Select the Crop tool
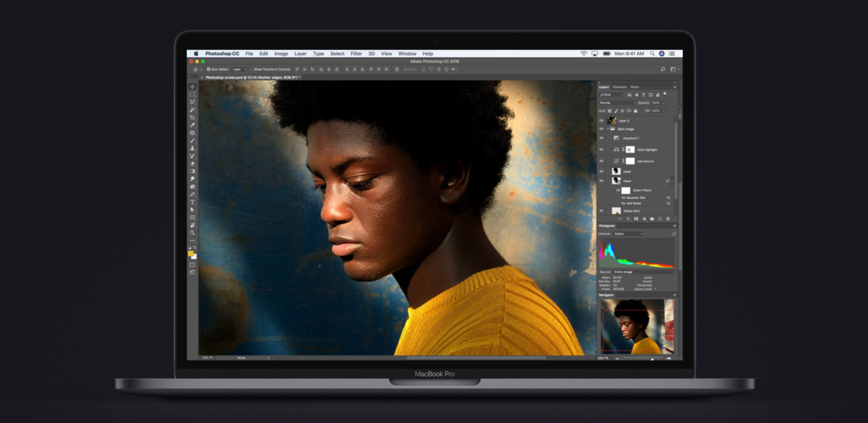 192,118
